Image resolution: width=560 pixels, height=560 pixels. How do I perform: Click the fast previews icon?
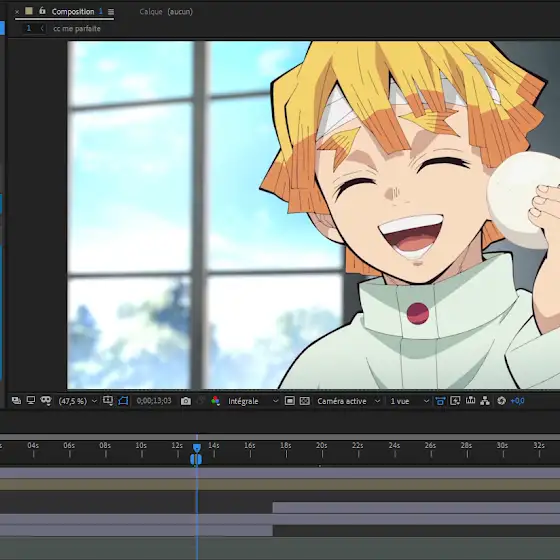(x=455, y=401)
